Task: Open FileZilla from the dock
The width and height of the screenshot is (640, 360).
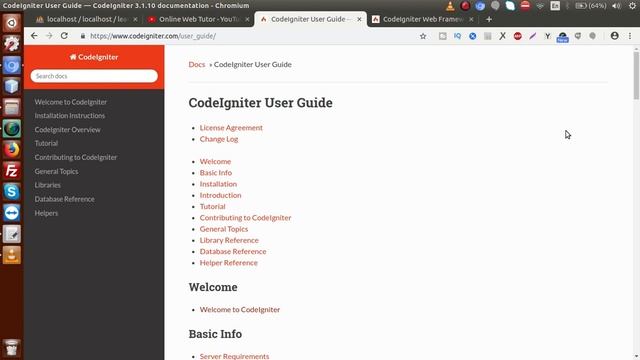Action: click(11, 171)
